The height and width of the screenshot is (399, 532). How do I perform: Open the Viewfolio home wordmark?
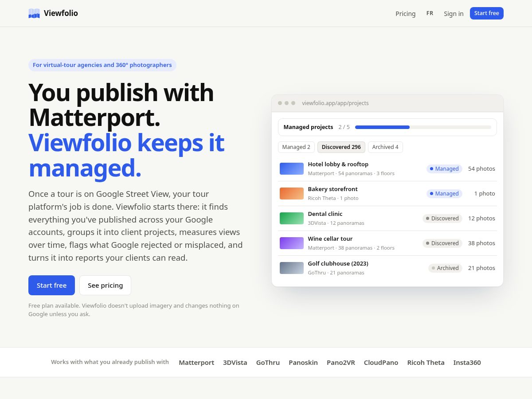click(61, 13)
